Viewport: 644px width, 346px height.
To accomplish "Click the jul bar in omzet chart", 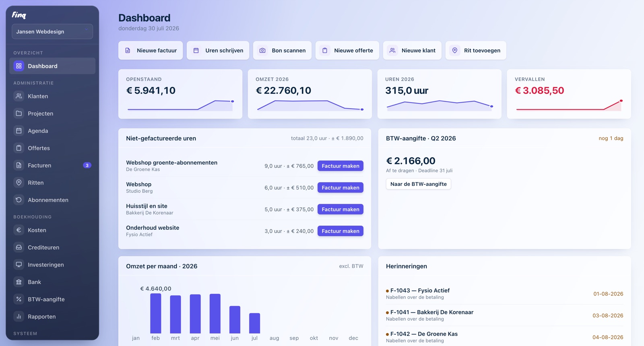I will coord(255,323).
